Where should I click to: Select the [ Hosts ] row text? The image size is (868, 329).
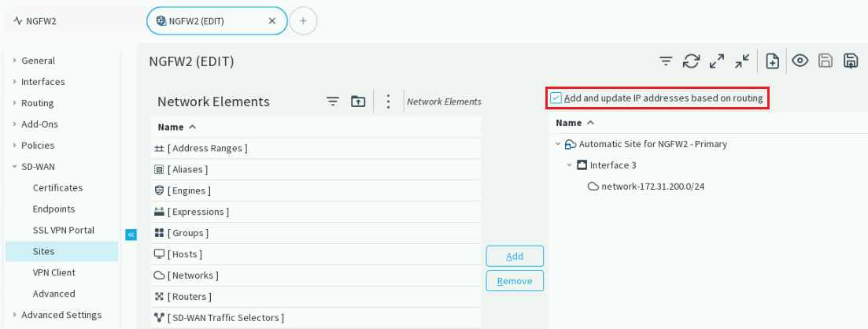pos(185,254)
